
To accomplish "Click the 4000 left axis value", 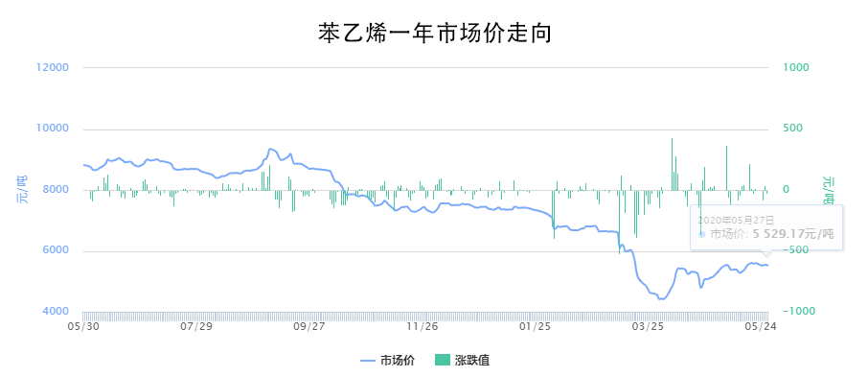I will (x=55, y=312).
